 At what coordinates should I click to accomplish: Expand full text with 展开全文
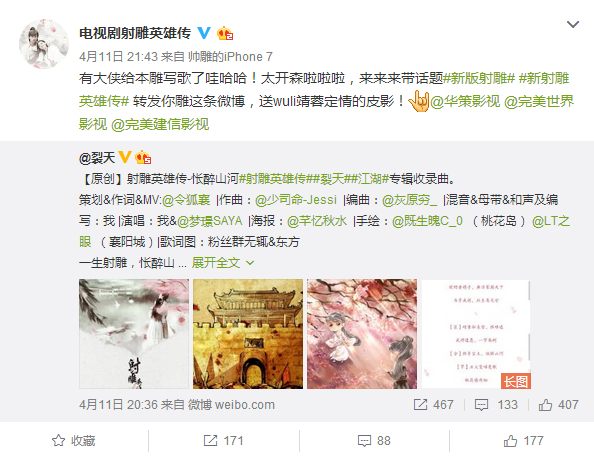pyautogui.click(x=216, y=263)
